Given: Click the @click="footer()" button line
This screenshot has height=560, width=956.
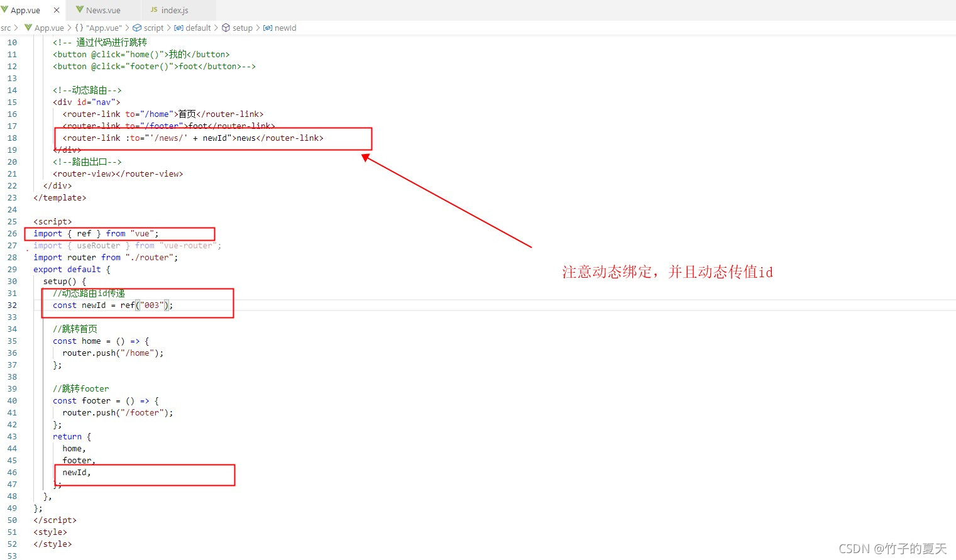Looking at the screenshot, I should click(x=154, y=66).
